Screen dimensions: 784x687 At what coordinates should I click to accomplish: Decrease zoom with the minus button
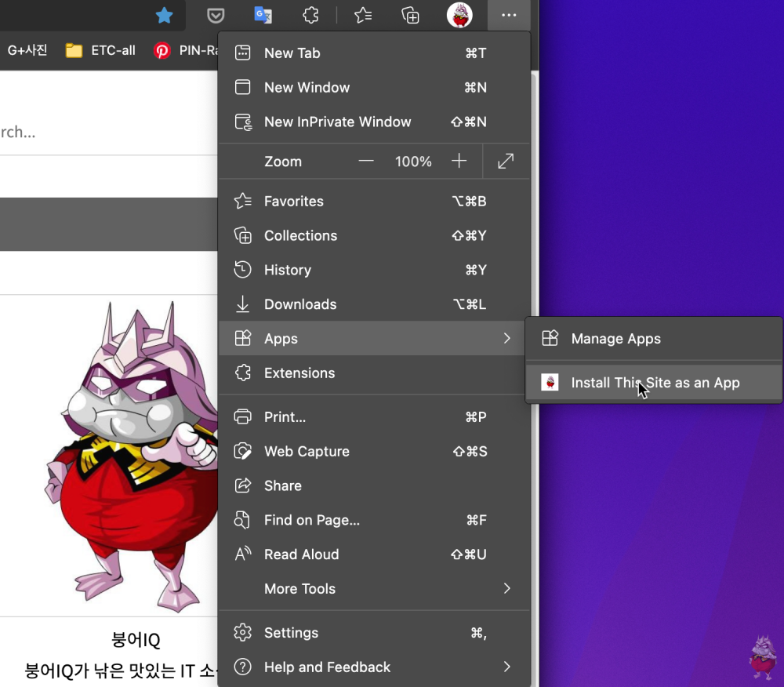366,161
